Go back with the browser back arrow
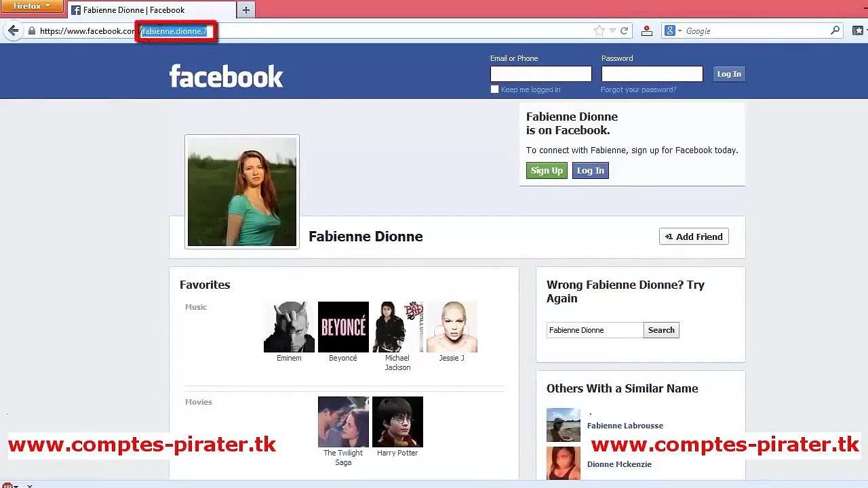The height and width of the screenshot is (488, 868). 14,30
